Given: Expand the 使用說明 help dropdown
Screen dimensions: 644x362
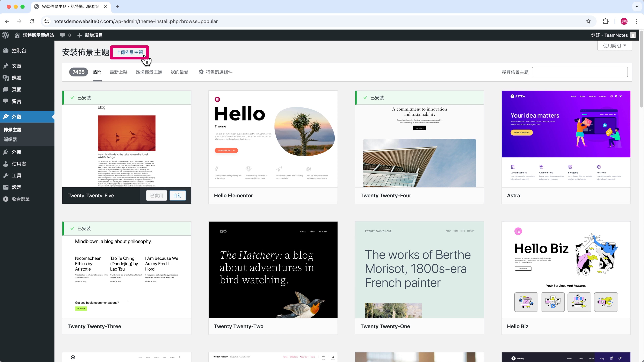Looking at the screenshot, I should pos(614,45).
